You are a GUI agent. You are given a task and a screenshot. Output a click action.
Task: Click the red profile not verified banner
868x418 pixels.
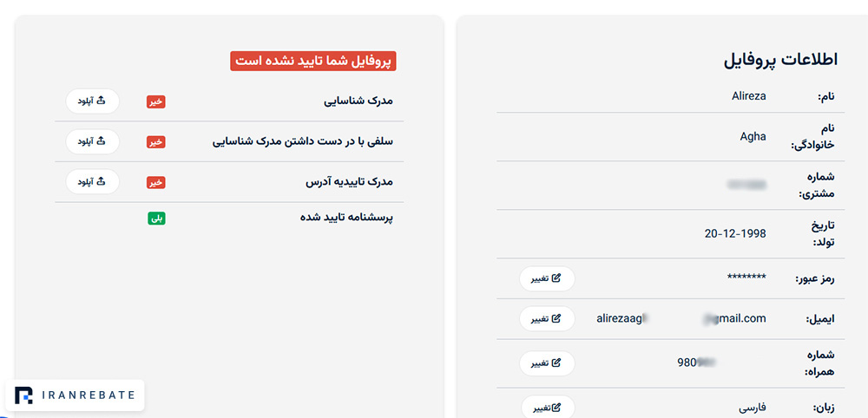313,61
